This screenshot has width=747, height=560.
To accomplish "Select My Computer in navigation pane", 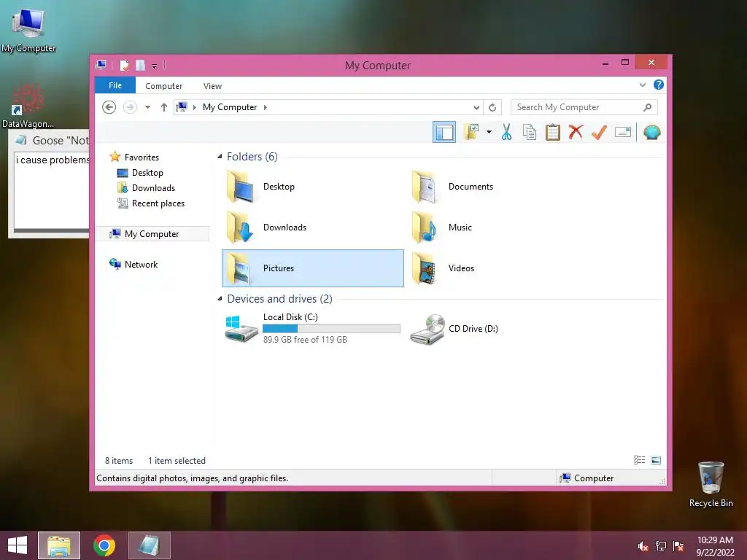I will click(152, 234).
